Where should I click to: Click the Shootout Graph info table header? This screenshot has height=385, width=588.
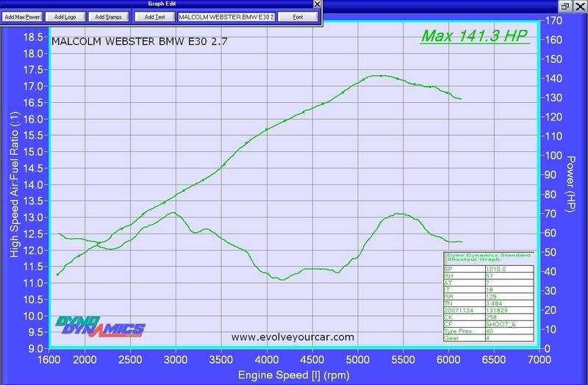[488, 257]
